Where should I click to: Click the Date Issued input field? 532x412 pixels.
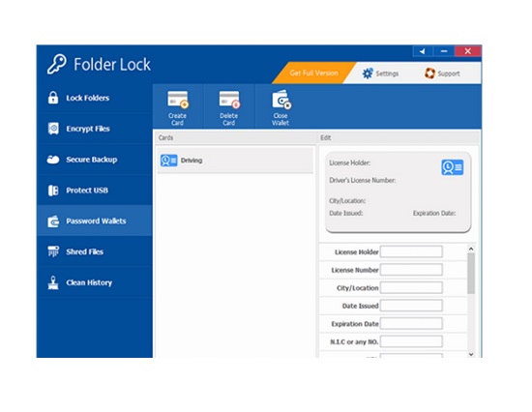tap(411, 306)
